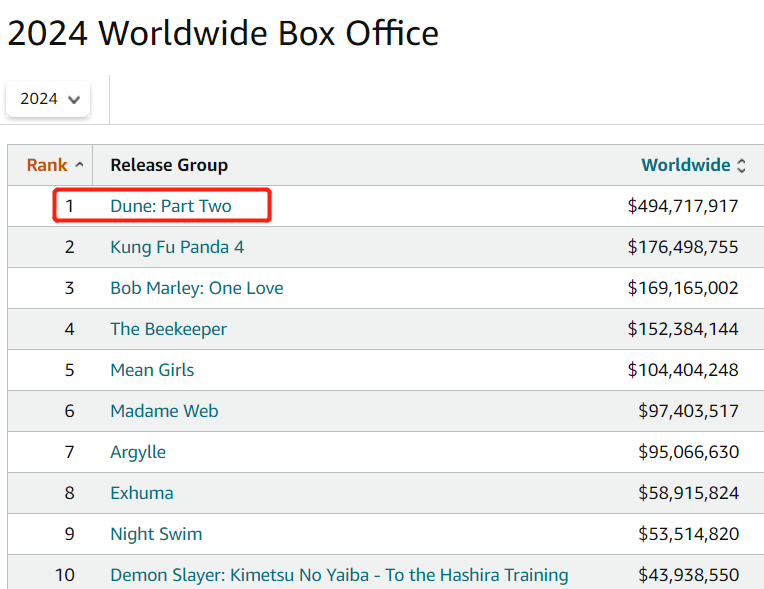The image size is (764, 589).
Task: Open the Madame Web link
Action: (164, 411)
